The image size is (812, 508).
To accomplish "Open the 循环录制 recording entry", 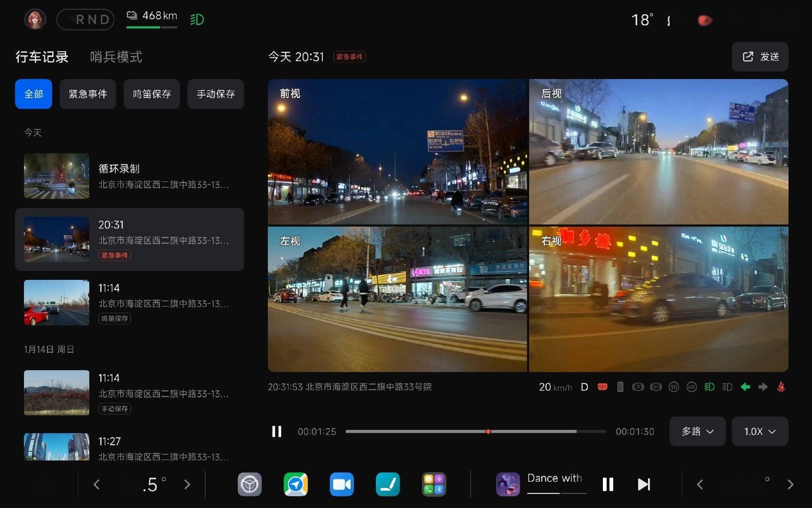I will 129,176.
